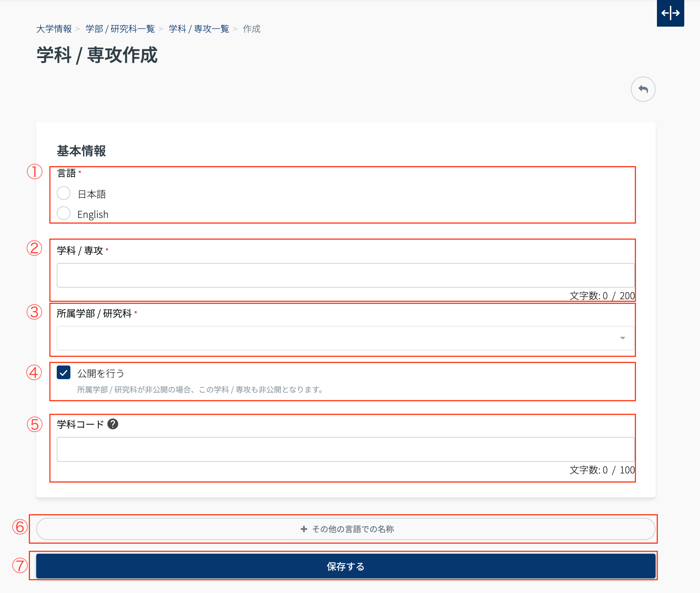Click the English option label
Viewport: 700px width, 593px height.
93,214
